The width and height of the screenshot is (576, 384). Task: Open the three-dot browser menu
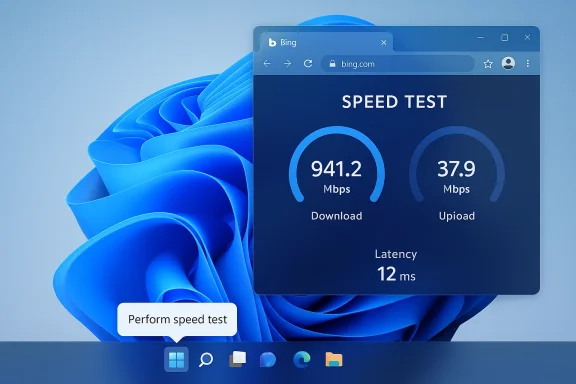point(528,64)
